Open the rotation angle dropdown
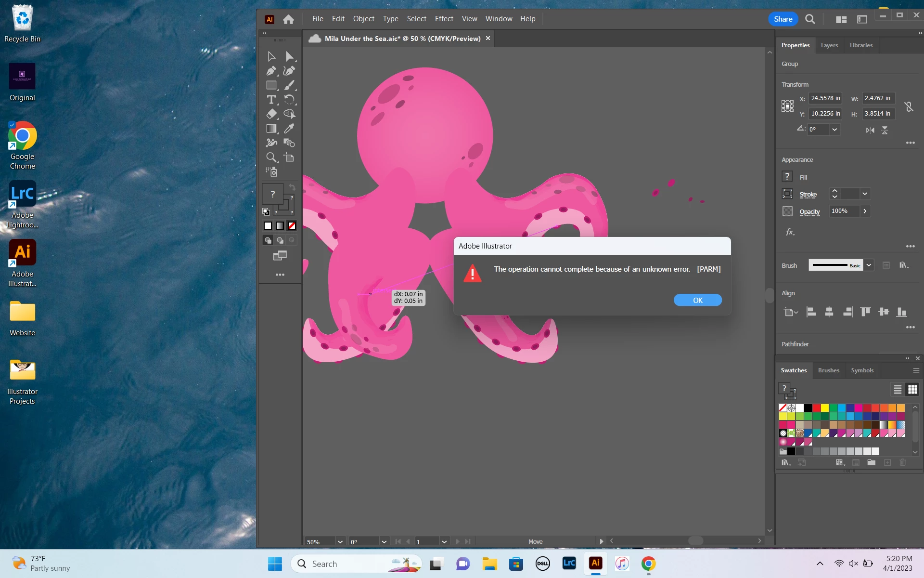924x578 pixels. point(835,129)
